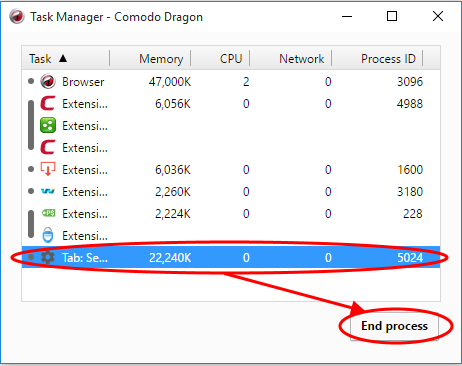Select the green dotted extension icon

[x=48, y=125]
